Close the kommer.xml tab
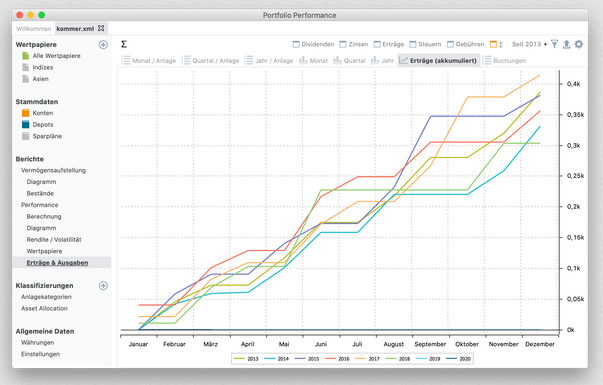 (101, 28)
